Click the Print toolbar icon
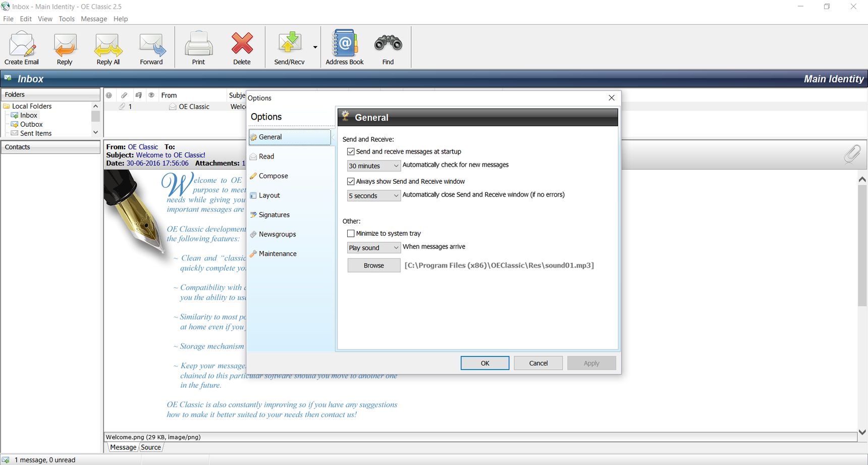Viewport: 868px width, 465px height. click(198, 44)
